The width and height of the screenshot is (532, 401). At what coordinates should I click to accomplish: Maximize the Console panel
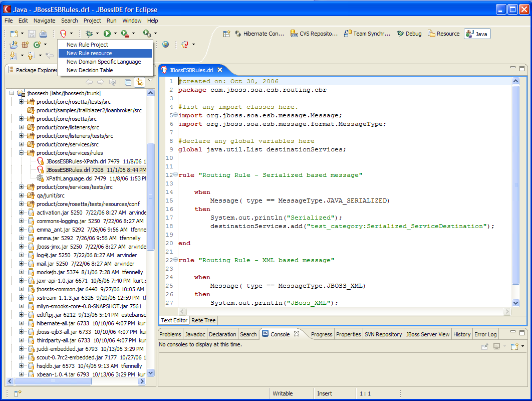522,332
